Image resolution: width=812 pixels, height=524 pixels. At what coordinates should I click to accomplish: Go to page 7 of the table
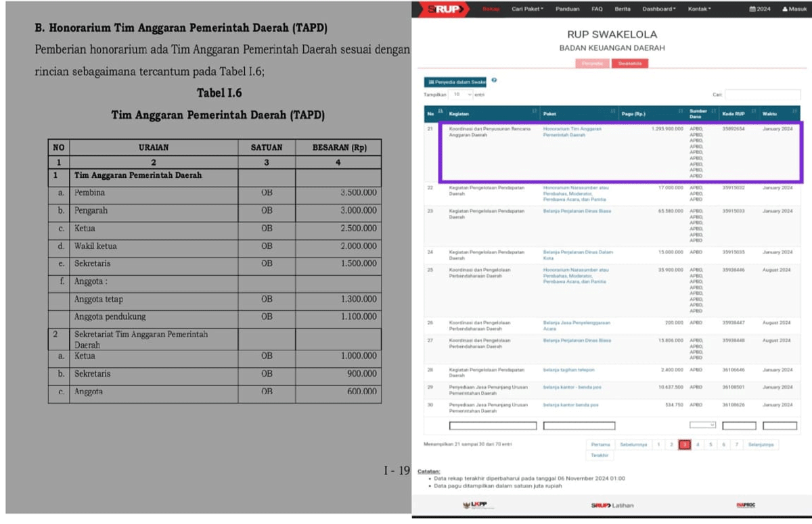pos(736,444)
